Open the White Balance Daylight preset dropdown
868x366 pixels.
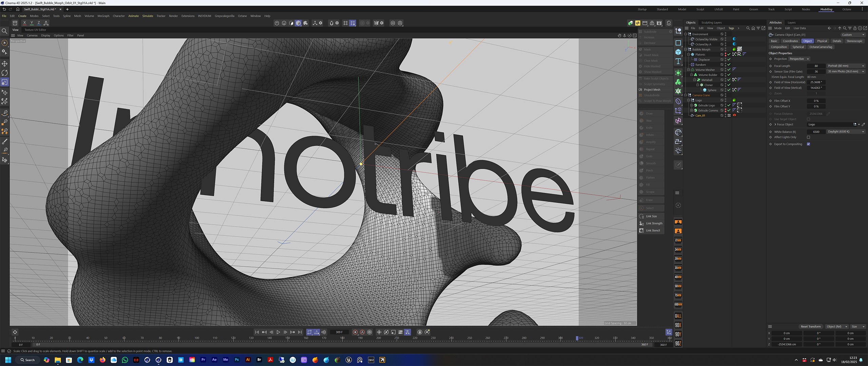point(846,132)
